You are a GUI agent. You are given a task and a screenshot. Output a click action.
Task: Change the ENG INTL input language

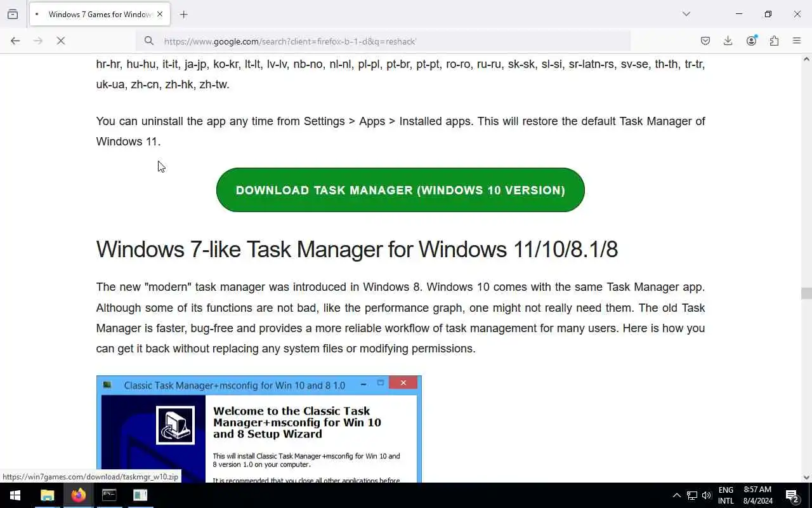[x=726, y=495]
